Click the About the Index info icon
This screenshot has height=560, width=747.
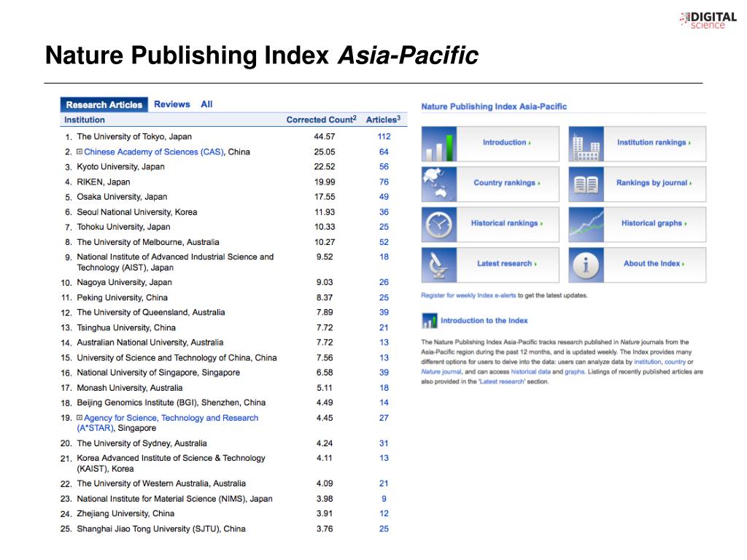[586, 265]
